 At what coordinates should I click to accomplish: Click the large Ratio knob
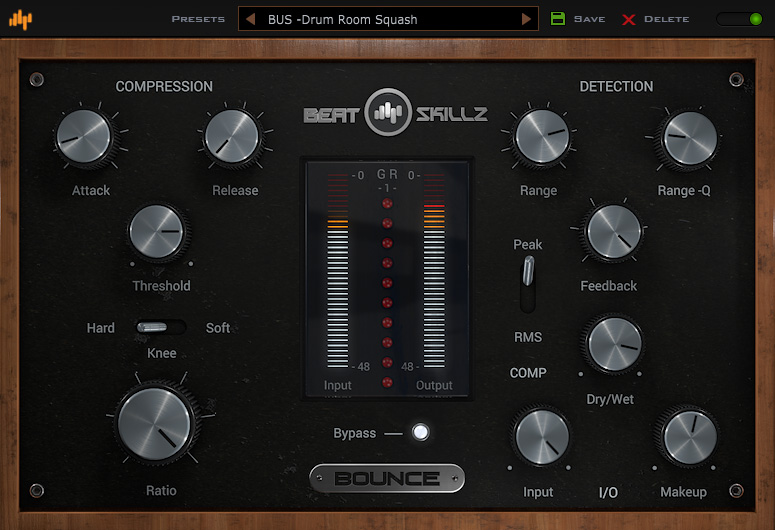(156, 425)
